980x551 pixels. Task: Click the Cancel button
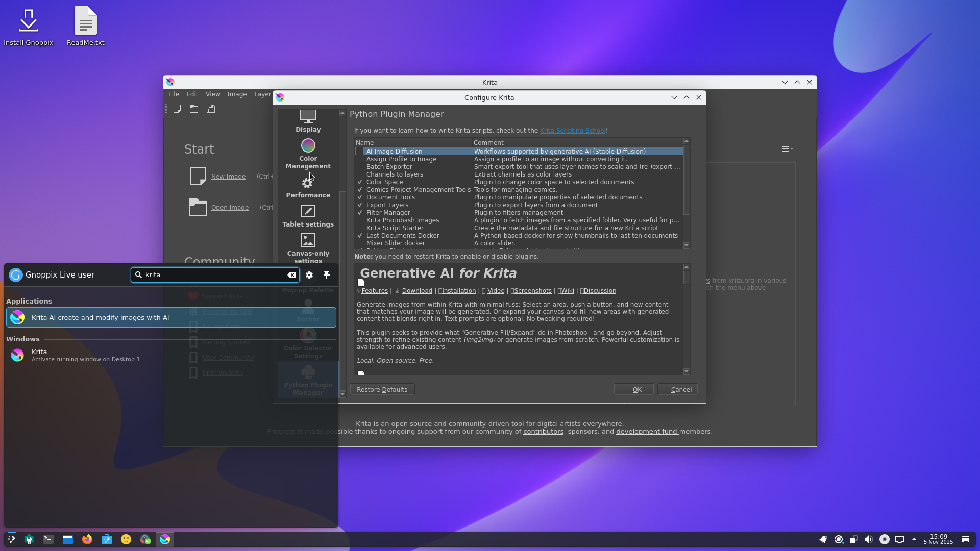677,389
